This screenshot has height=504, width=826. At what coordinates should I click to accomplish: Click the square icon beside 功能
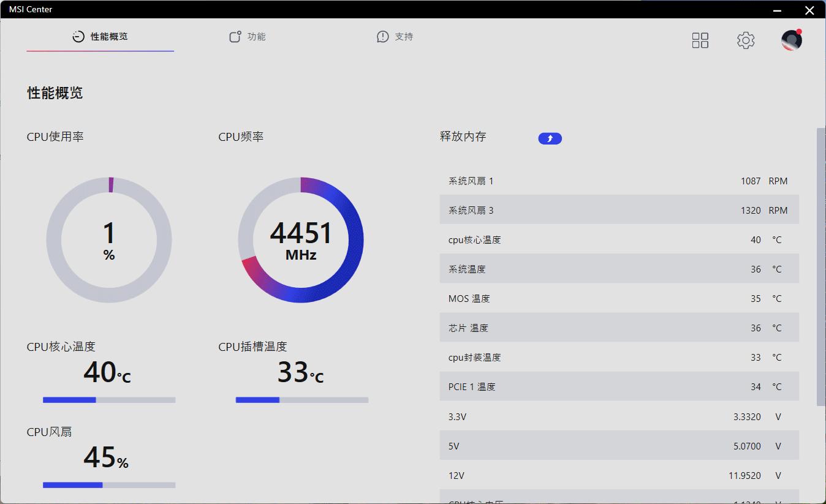click(x=235, y=36)
